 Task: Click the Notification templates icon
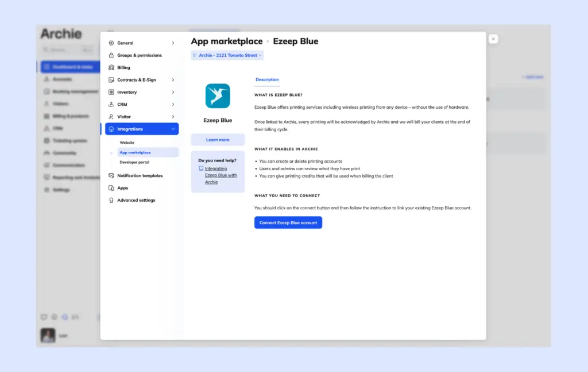tap(111, 176)
